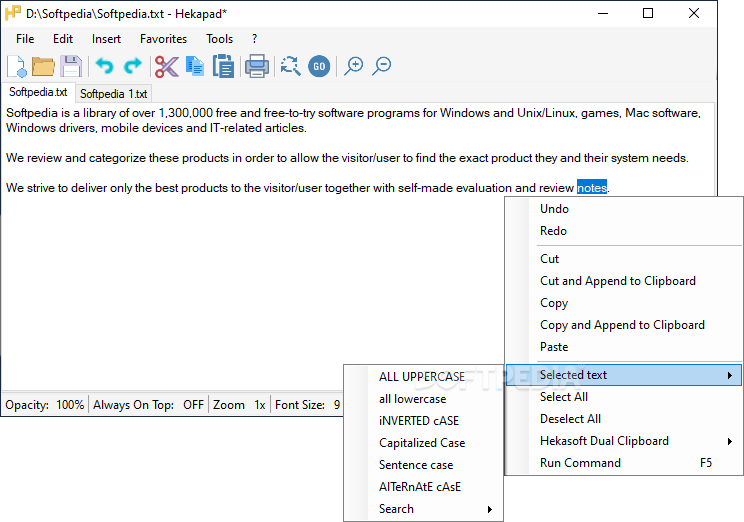The image size is (744, 522).
Task: Close the Hekapad window
Action: pyautogui.click(x=693, y=13)
